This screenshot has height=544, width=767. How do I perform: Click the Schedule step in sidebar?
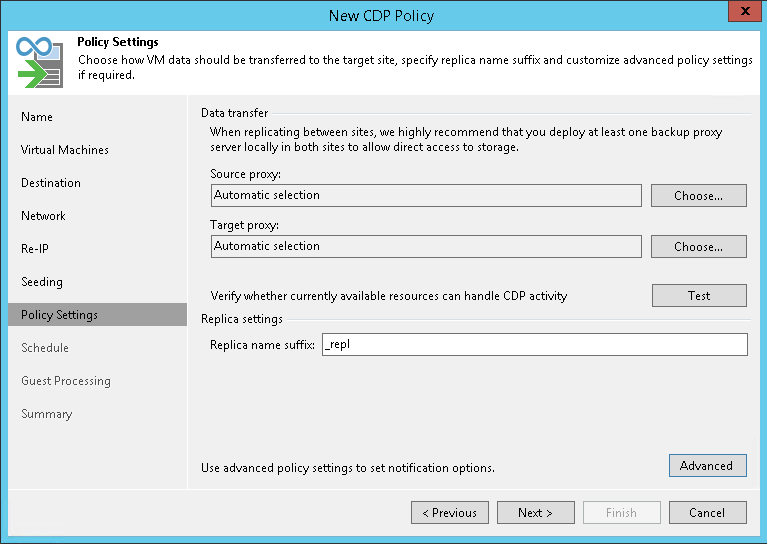coord(45,348)
